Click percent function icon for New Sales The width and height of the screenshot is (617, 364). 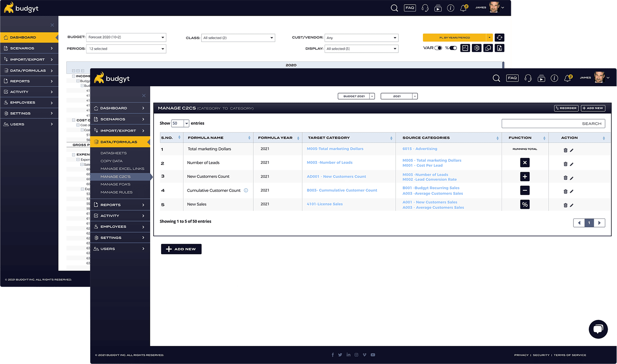click(x=525, y=204)
